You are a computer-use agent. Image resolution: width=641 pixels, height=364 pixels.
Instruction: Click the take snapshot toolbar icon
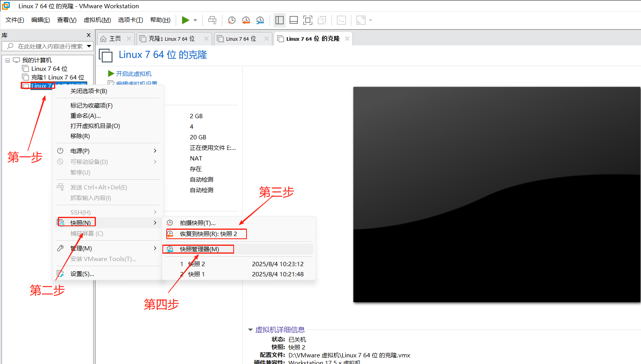tap(232, 20)
